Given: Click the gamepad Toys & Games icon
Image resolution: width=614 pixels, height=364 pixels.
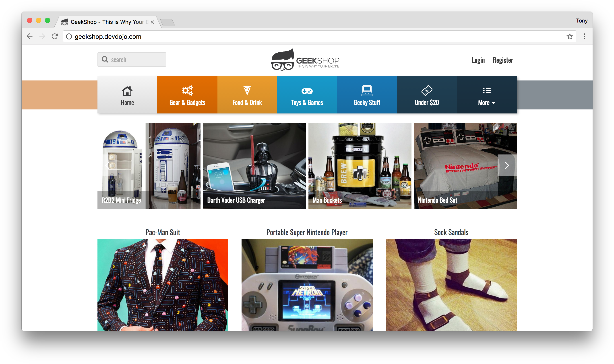Looking at the screenshot, I should (x=307, y=91).
